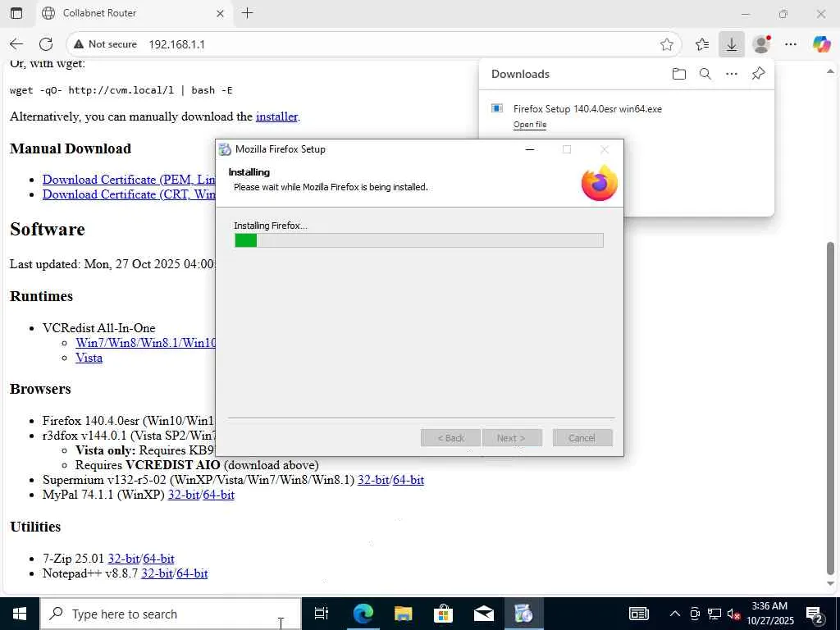Minimize the Mozilla Firefox Setup window

click(530, 149)
